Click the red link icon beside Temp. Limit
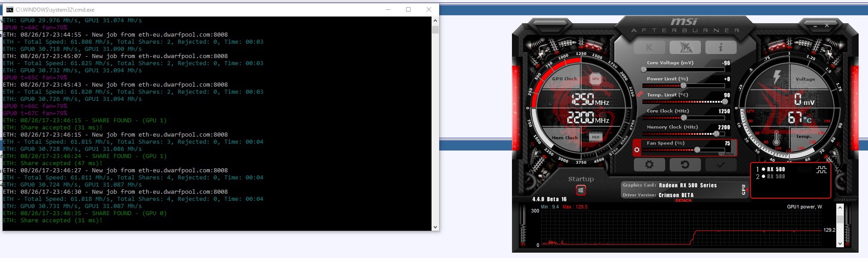The width and height of the screenshot is (868, 258). click(x=640, y=94)
